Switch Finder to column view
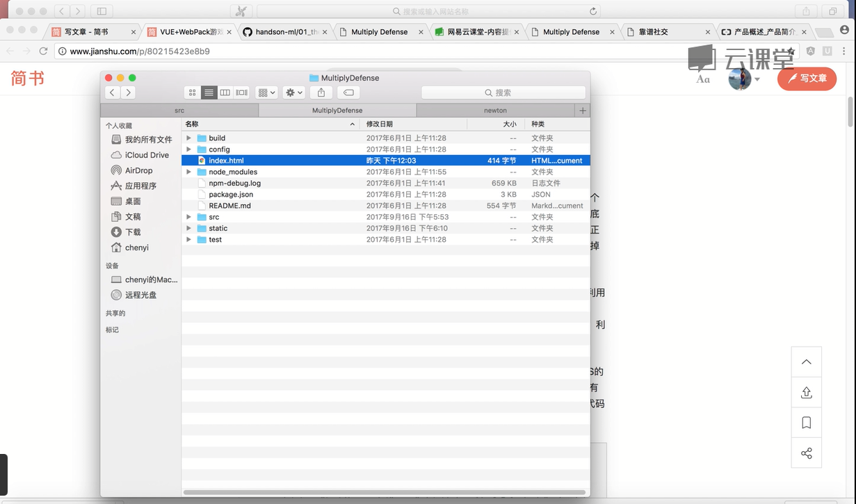Screen dimensions: 856x504 point(225,92)
